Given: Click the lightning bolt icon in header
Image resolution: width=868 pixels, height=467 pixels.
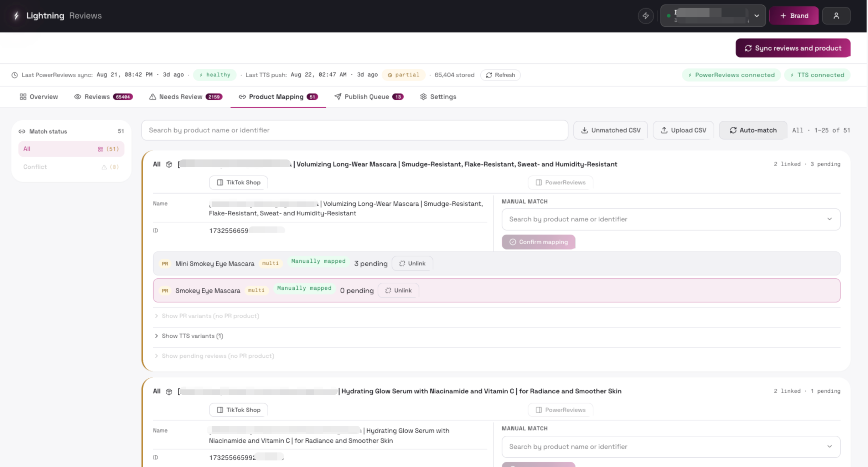Looking at the screenshot, I should (646, 16).
